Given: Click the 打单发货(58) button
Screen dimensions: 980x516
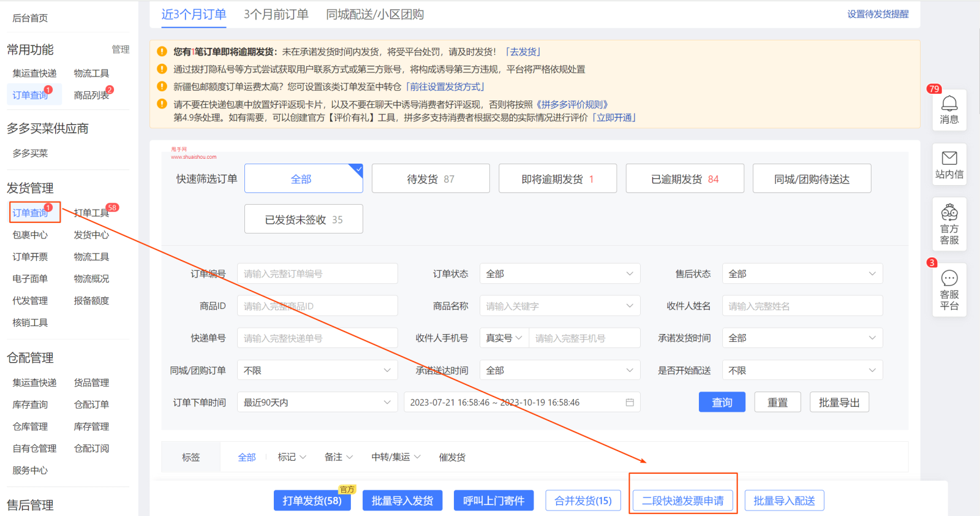Looking at the screenshot, I should [x=312, y=501].
